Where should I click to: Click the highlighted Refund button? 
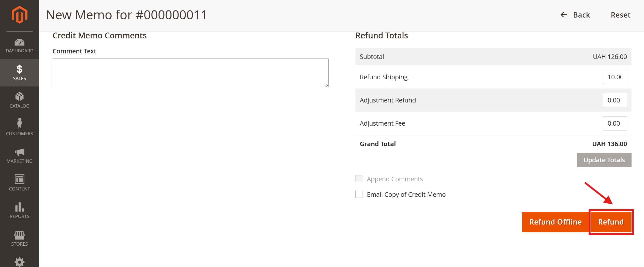(611, 222)
